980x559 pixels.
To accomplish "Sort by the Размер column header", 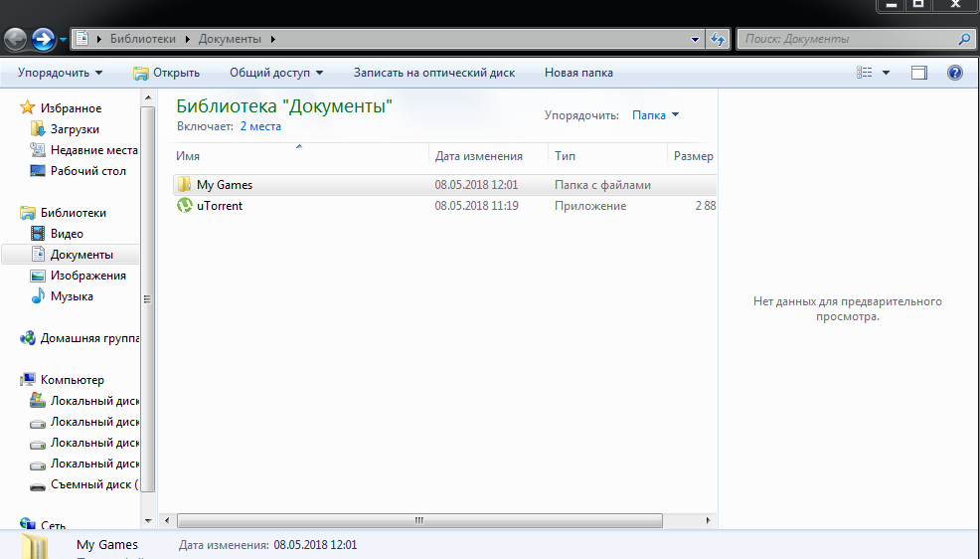I will [693, 156].
